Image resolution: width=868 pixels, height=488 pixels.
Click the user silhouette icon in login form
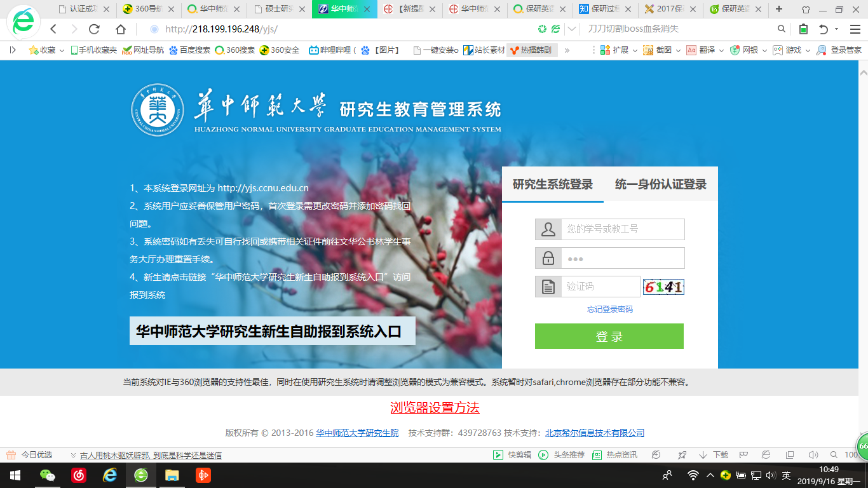coord(548,229)
